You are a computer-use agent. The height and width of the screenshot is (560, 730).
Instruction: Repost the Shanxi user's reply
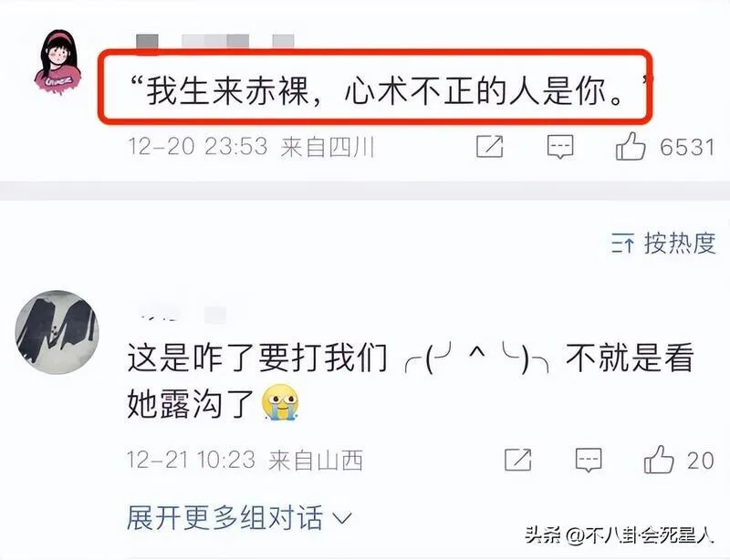click(x=518, y=460)
